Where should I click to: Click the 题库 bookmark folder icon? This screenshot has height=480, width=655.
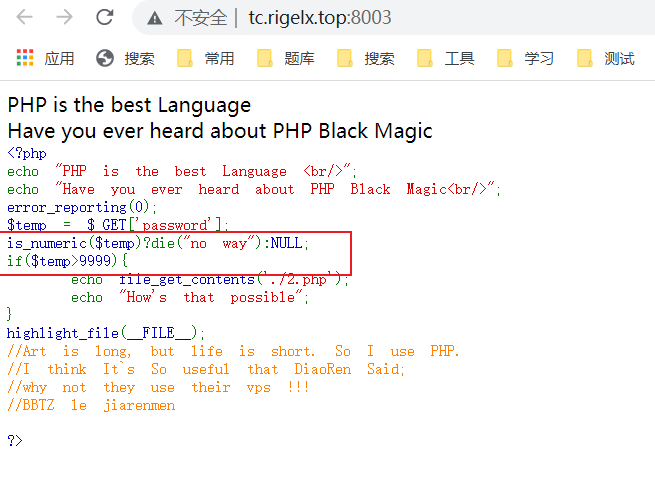[x=265, y=58]
